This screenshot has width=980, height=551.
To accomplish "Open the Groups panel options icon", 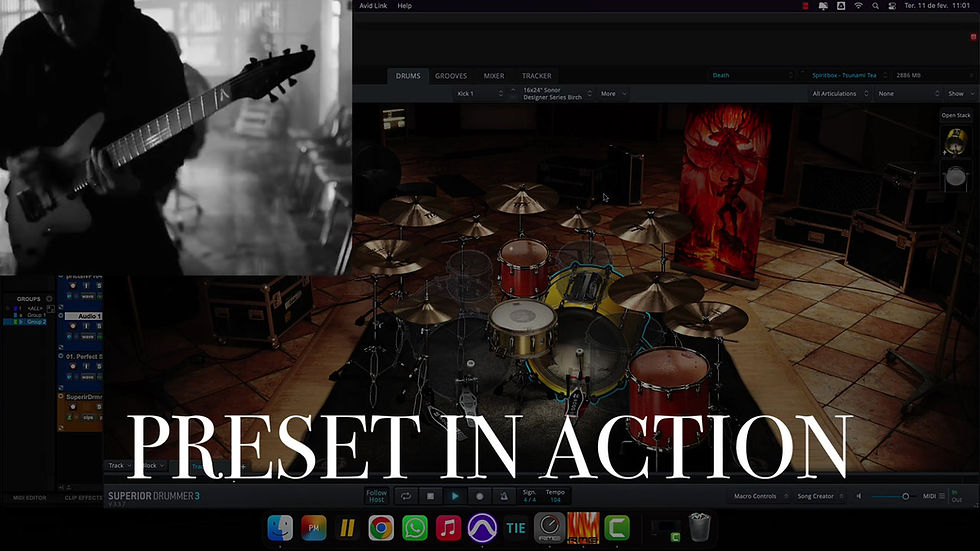I will click(49, 299).
